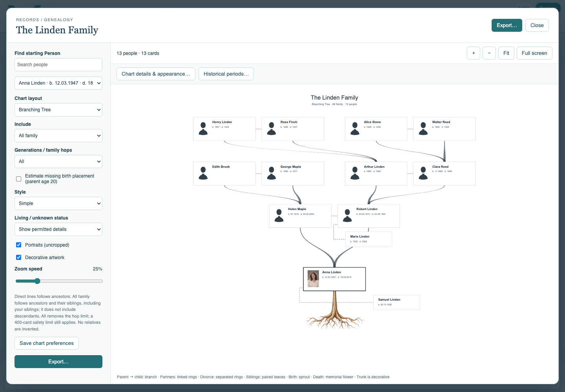Image resolution: width=565 pixels, height=392 pixels.
Task: Open the Style dropdown
Action: pyautogui.click(x=58, y=203)
